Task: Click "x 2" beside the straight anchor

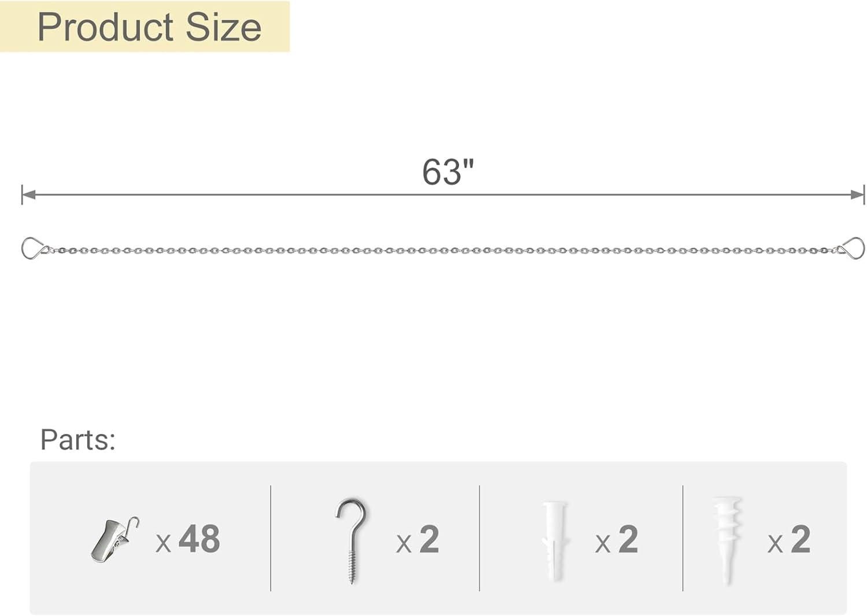Action: 617,539
